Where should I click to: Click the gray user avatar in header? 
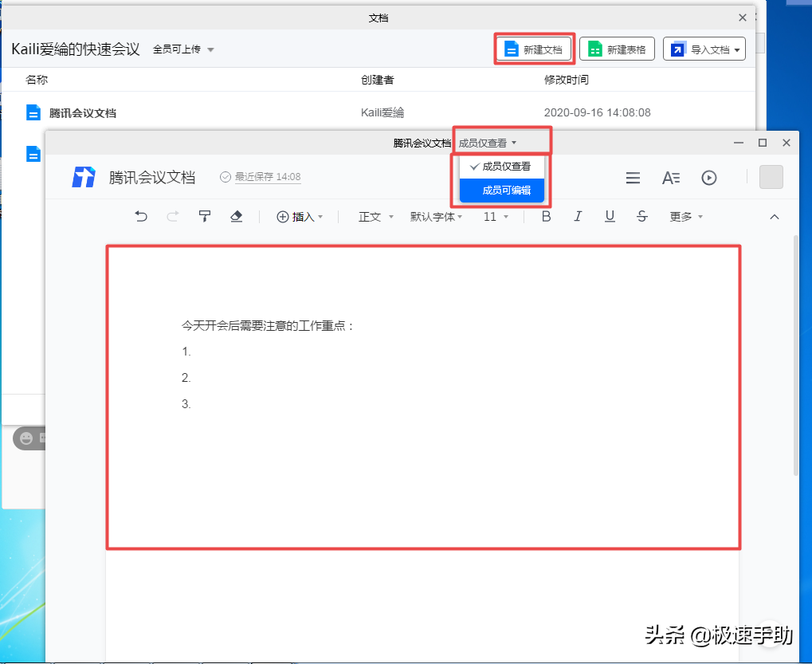click(771, 177)
